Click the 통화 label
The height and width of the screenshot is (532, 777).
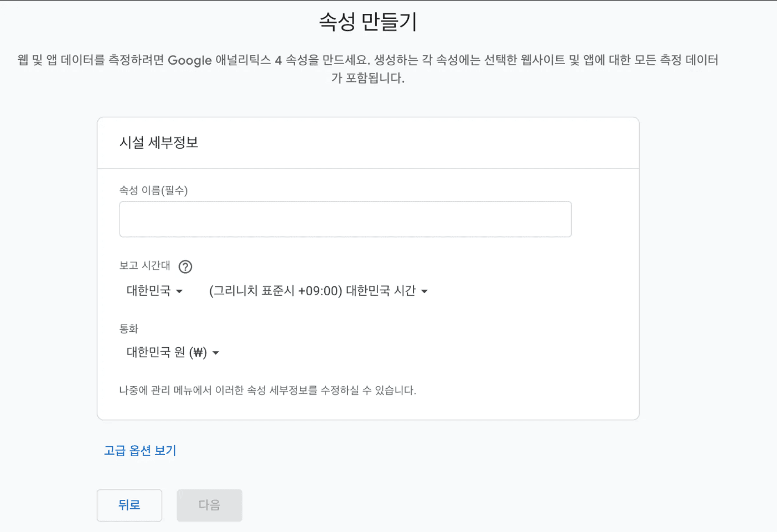pyautogui.click(x=128, y=328)
